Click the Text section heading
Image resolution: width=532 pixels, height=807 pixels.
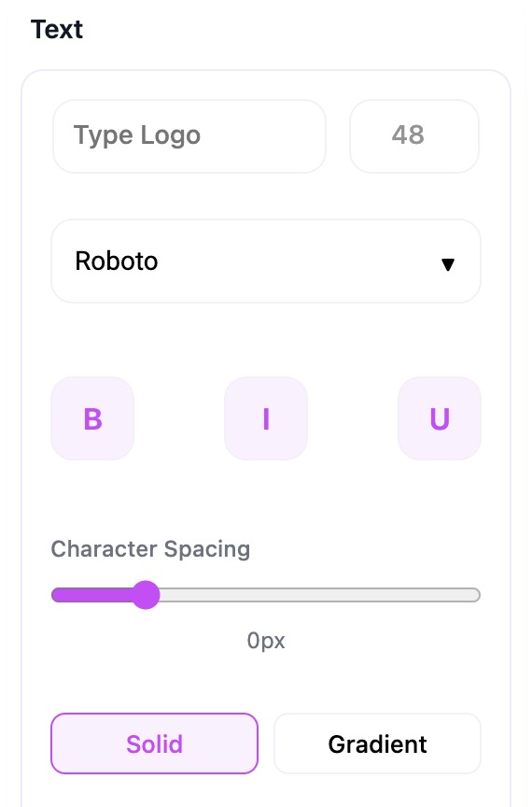57,29
